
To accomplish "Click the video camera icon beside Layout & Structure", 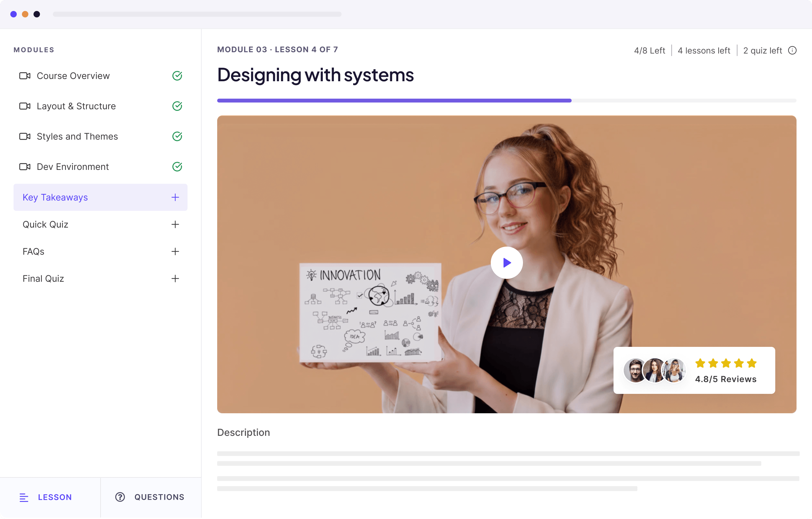I will [24, 106].
